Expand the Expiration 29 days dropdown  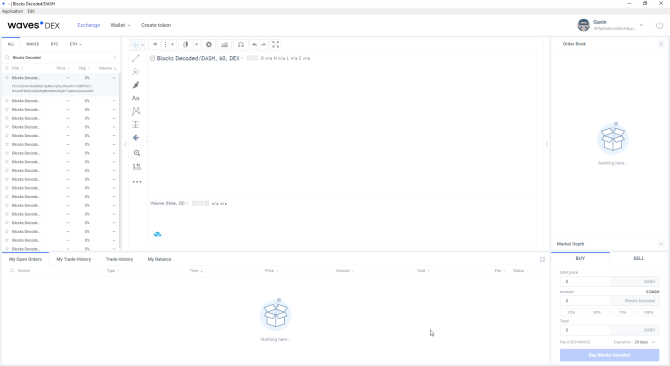pos(644,342)
